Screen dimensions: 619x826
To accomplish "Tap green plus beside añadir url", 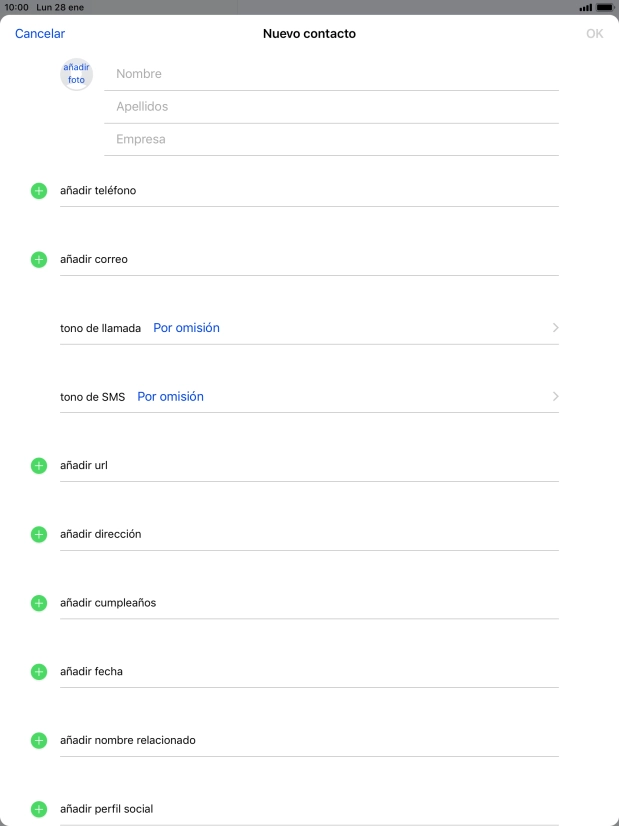I will (39, 466).
